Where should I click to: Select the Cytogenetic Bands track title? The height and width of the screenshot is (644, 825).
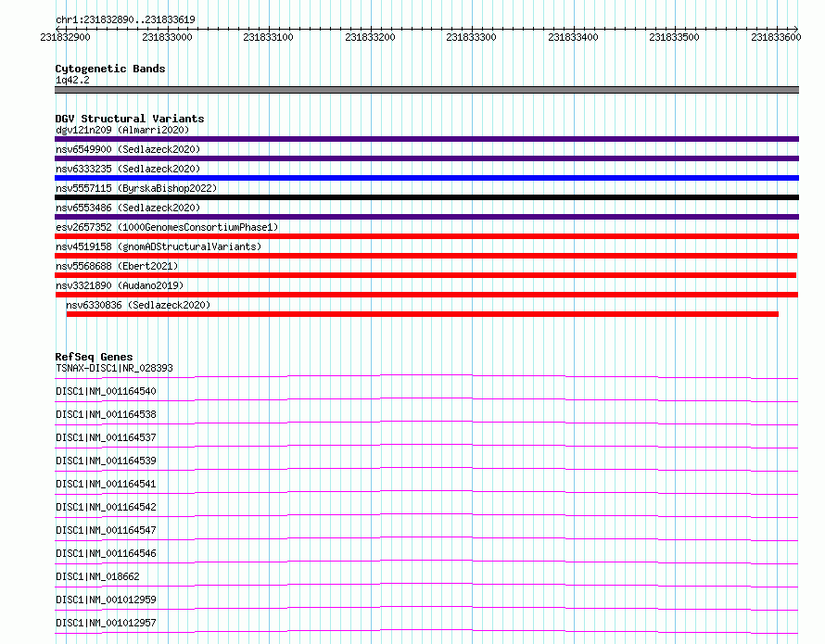coord(110,69)
